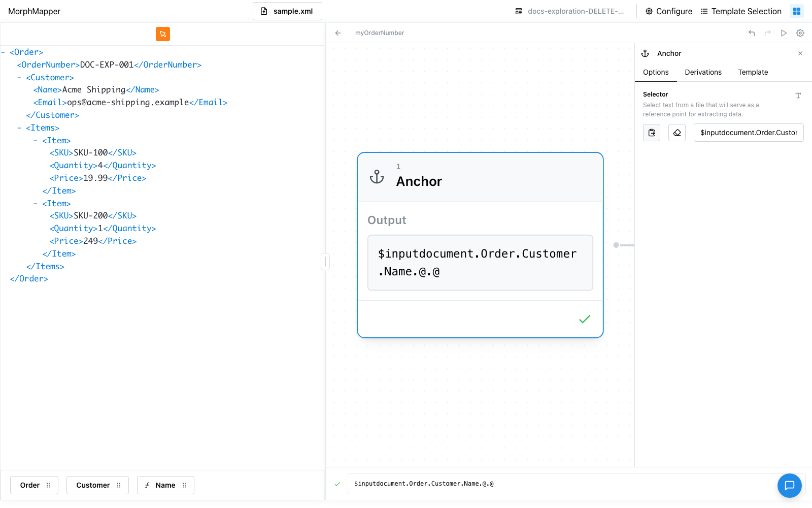Image resolution: width=812 pixels, height=508 pixels.
Task: Toggle the grid layout view icon
Action: pyautogui.click(x=797, y=11)
